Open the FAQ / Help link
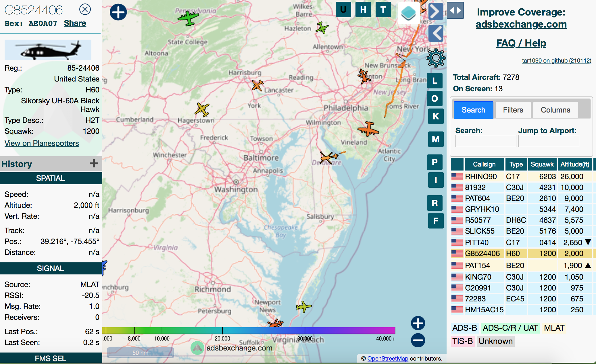The image size is (596, 364). pyautogui.click(x=521, y=43)
